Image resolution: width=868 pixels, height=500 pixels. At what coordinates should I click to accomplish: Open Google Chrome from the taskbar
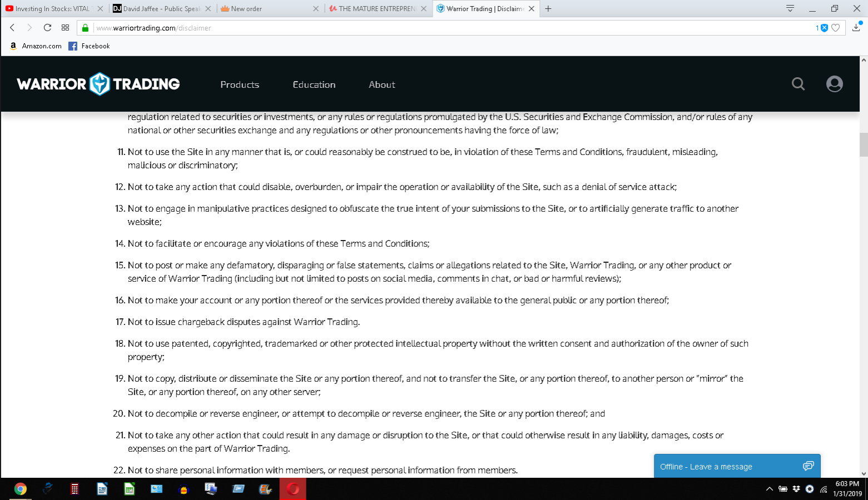(20, 489)
